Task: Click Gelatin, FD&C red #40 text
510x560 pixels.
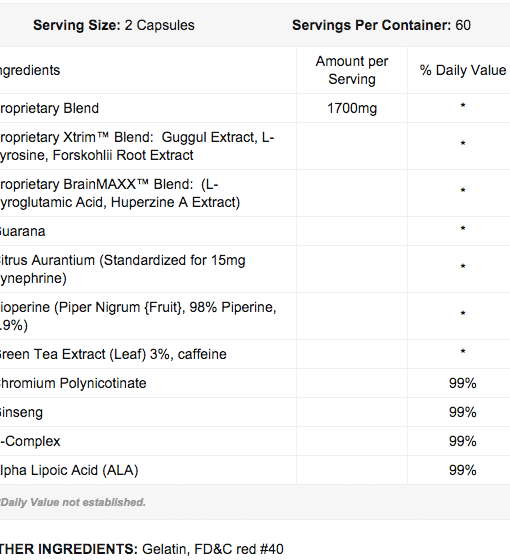Action: 213,549
